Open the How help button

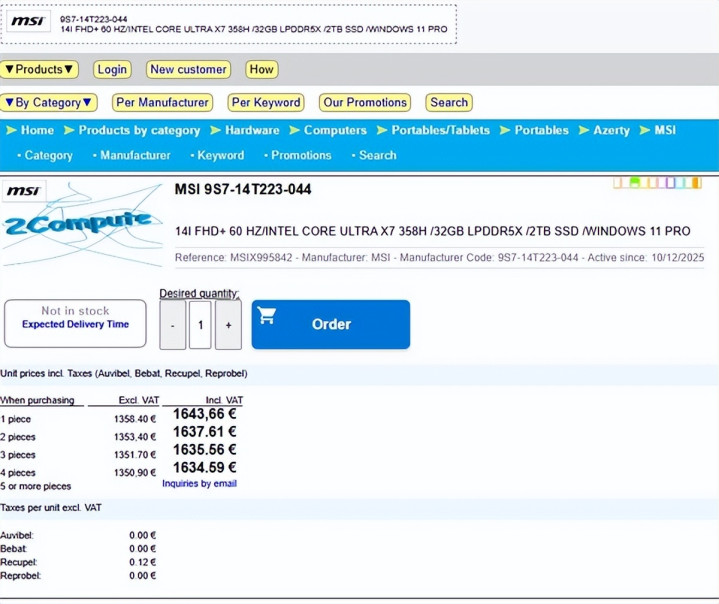point(261,70)
